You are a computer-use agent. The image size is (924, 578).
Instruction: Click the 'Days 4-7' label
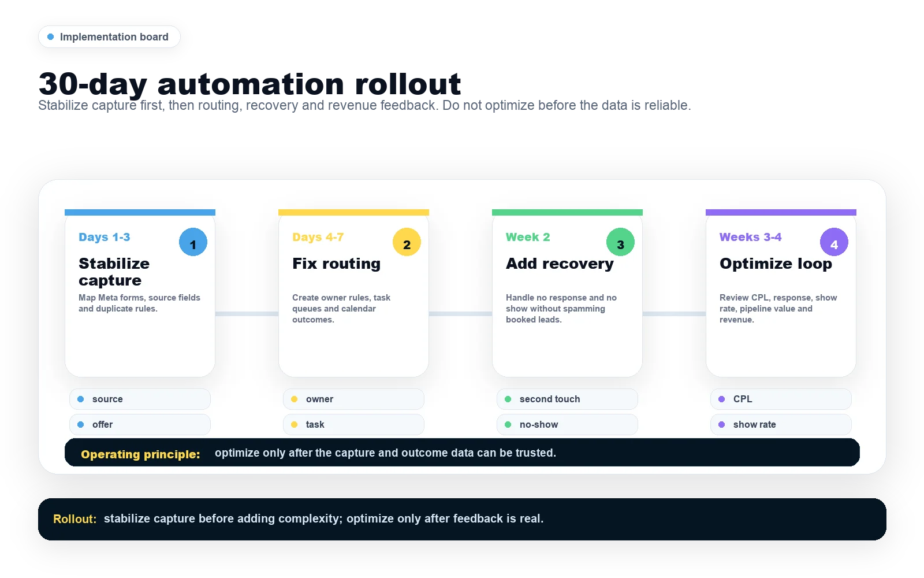coord(318,237)
